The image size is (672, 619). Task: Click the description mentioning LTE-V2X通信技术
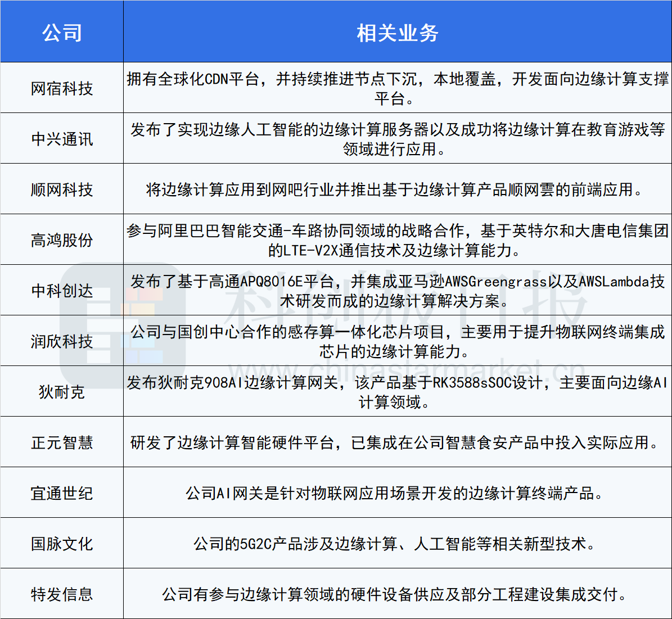click(397, 240)
